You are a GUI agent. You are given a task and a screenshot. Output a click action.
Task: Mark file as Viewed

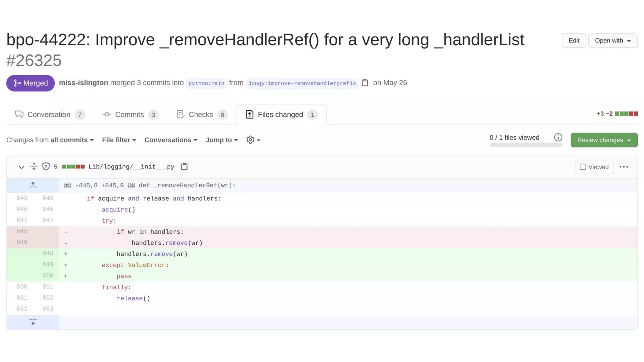583,167
